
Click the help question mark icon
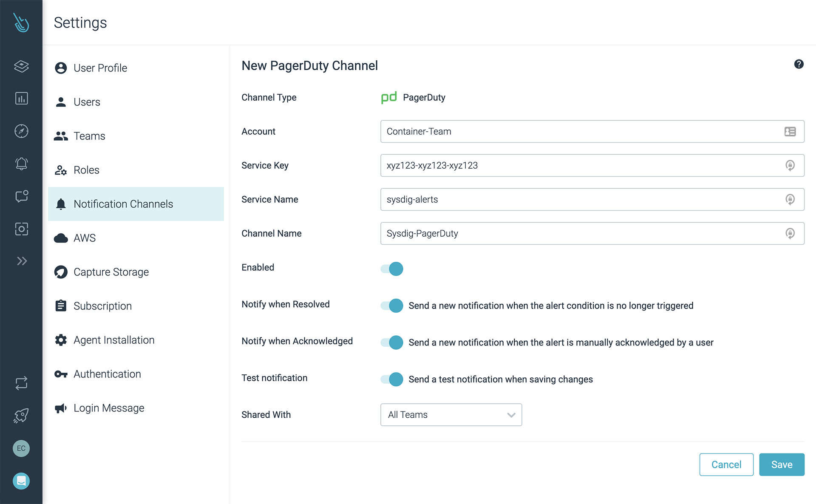pyautogui.click(x=799, y=64)
